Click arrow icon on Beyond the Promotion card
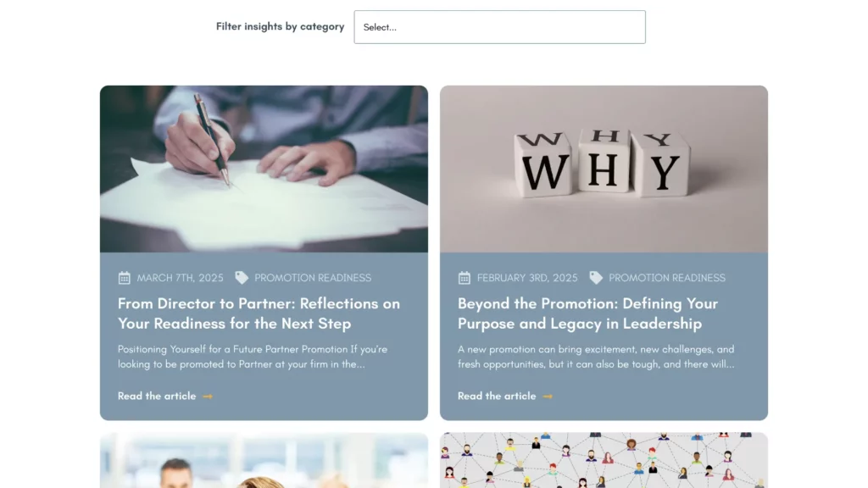Viewport: 868px width, 488px height. point(548,396)
